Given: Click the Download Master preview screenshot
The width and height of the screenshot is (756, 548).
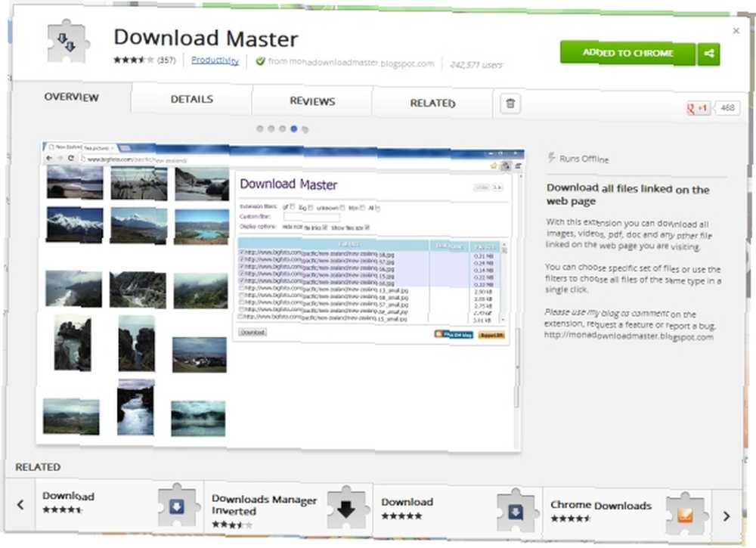Looking at the screenshot, I should pyautogui.click(x=280, y=296).
